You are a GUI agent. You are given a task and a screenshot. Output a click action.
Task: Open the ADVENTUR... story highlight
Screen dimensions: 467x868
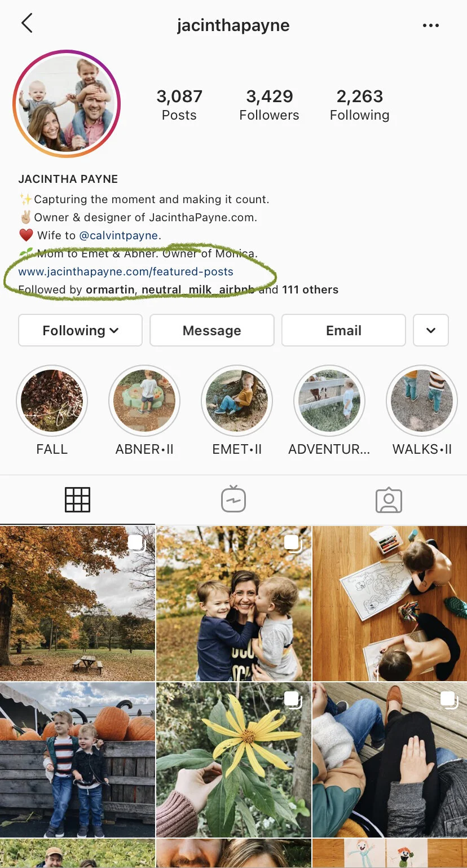(x=329, y=401)
